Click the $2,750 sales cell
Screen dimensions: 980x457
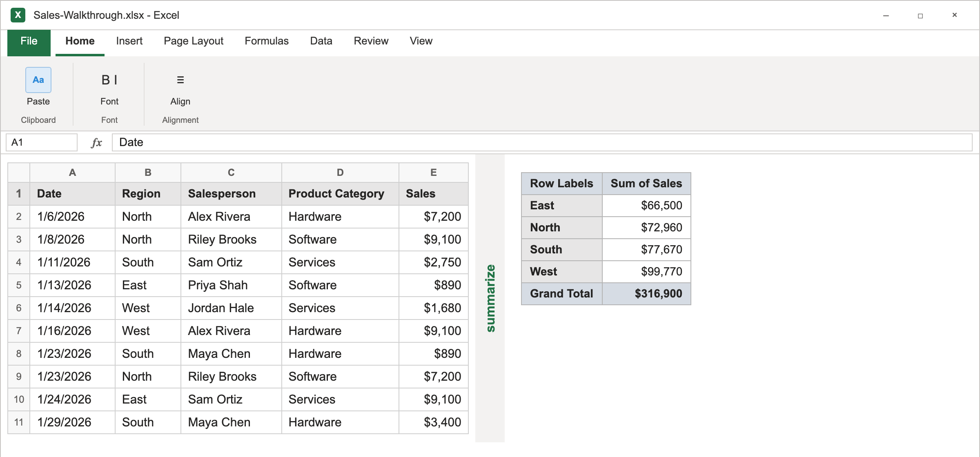pyautogui.click(x=434, y=262)
